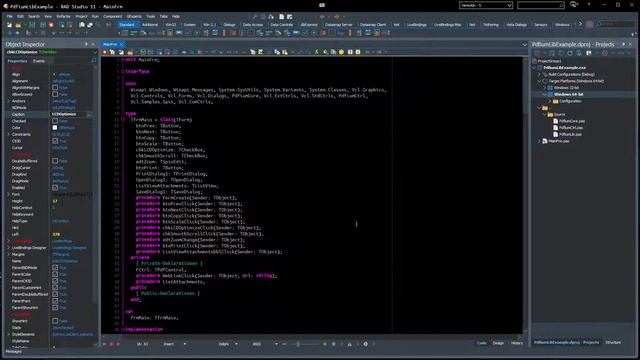Toggle the ParentFont checkbox
The image size is (640, 360).
[55, 301]
